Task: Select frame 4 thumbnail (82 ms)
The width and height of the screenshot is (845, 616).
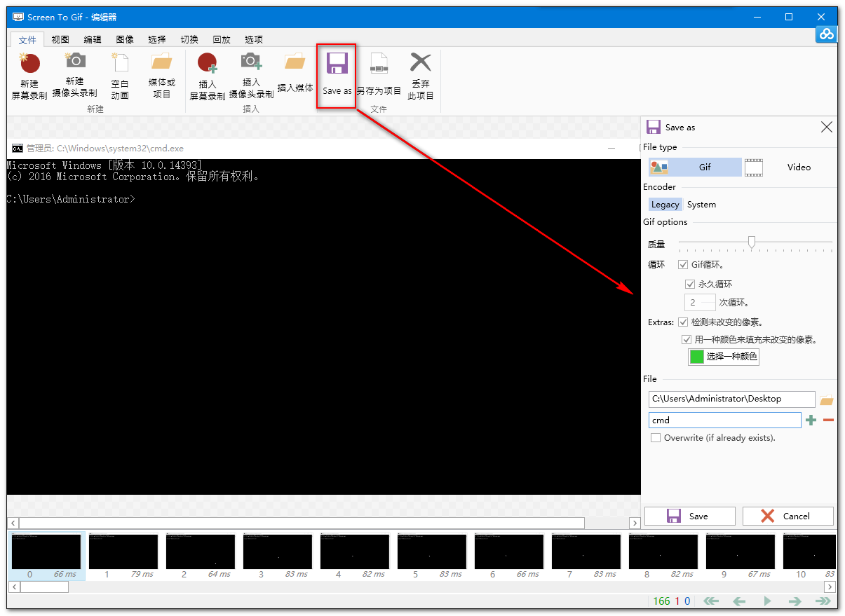Action: point(356,556)
